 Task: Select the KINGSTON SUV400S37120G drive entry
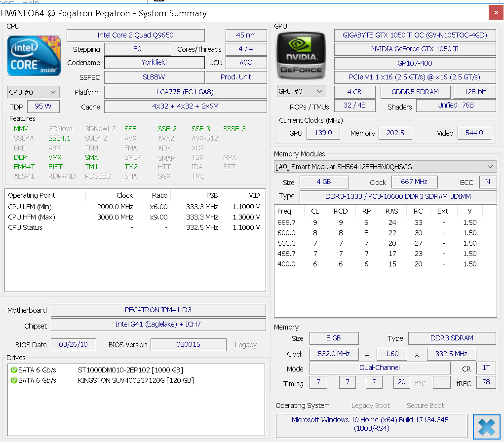tap(136, 380)
